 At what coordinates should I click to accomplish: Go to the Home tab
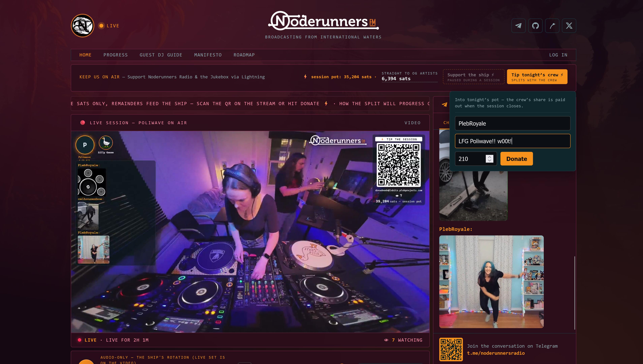[85, 55]
